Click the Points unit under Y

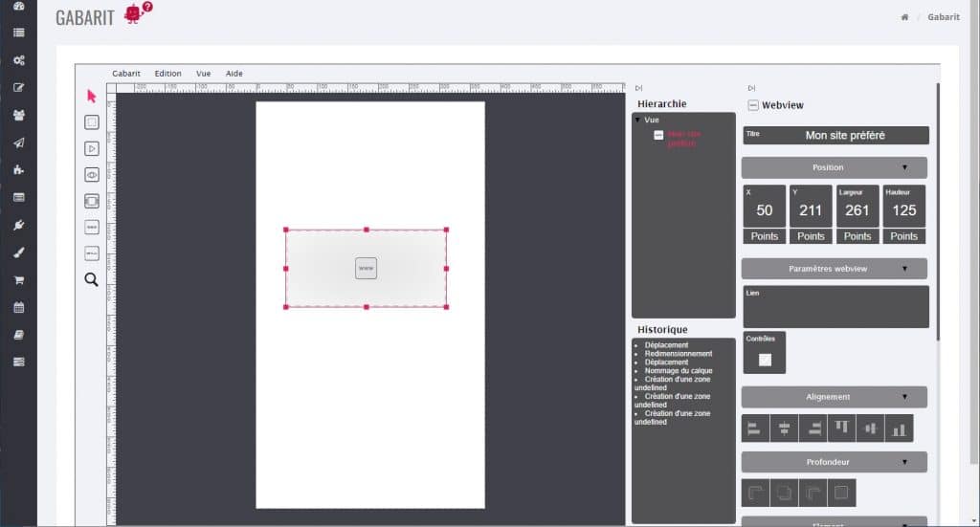811,236
